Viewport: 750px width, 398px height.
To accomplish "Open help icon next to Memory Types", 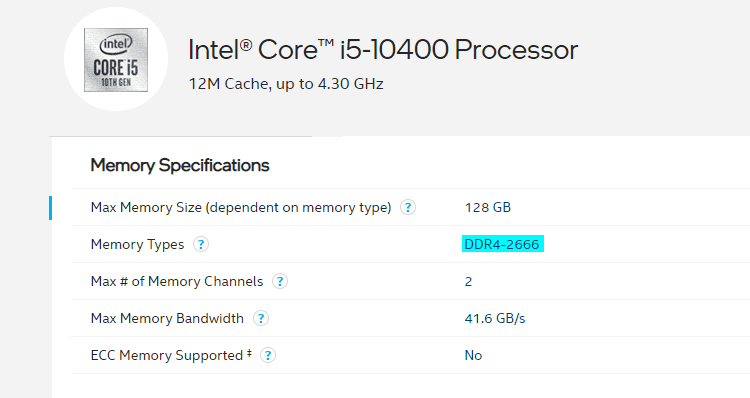I will tap(201, 244).
